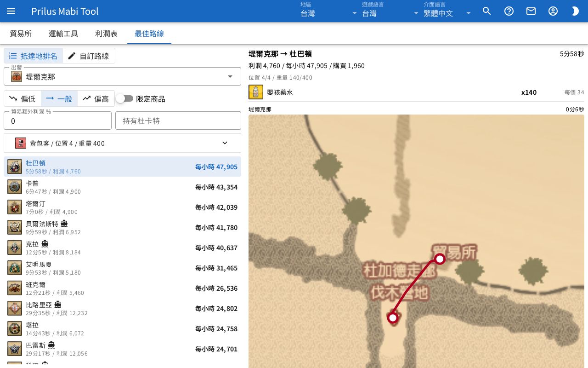Click the mail envelope icon
Screen dimensions: 588x368
pyautogui.click(x=531, y=11)
